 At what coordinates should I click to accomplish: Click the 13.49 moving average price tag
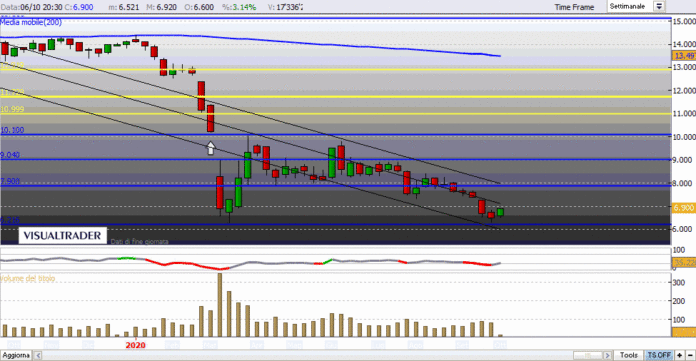(x=684, y=56)
